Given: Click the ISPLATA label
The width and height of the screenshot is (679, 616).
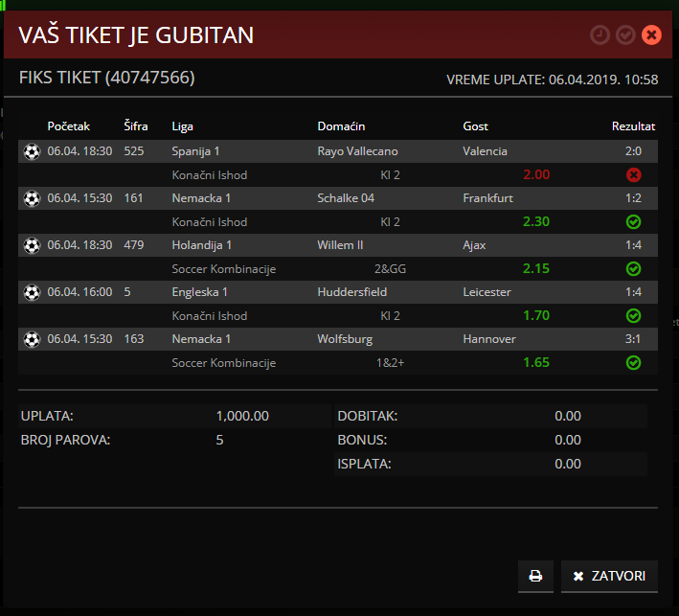Looking at the screenshot, I should pyautogui.click(x=364, y=464).
